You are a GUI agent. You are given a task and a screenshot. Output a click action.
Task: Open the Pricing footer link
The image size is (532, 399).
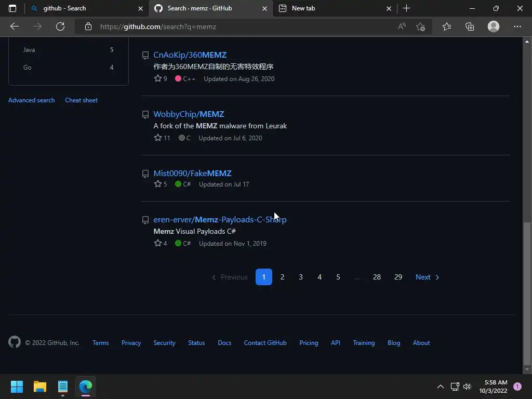tap(309, 343)
